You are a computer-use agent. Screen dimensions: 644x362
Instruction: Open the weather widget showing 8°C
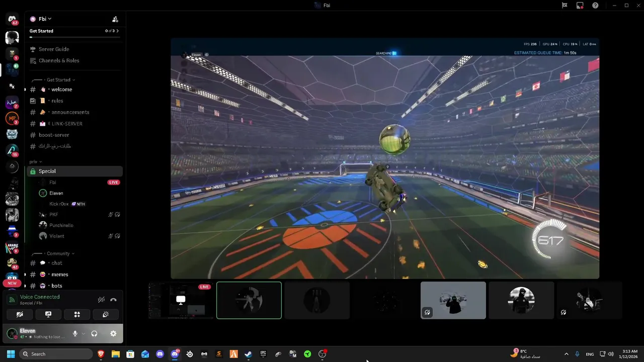(x=526, y=354)
